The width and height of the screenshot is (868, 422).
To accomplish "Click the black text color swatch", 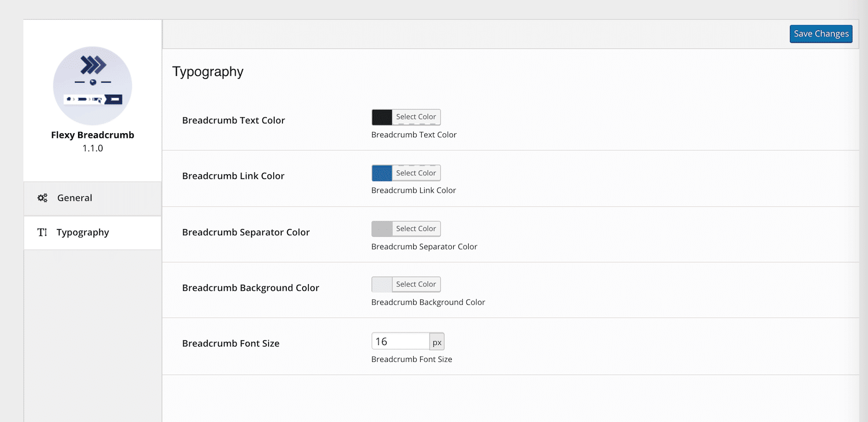I will click(381, 117).
